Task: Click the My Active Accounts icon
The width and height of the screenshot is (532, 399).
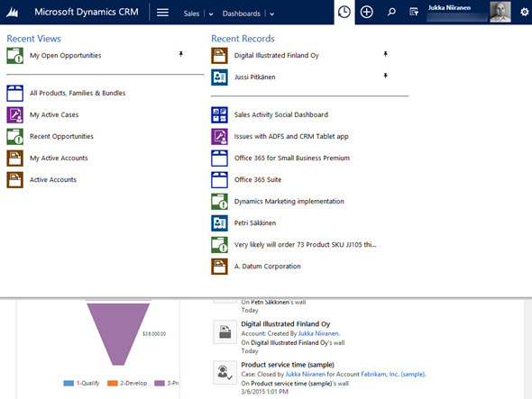Action: (15, 159)
